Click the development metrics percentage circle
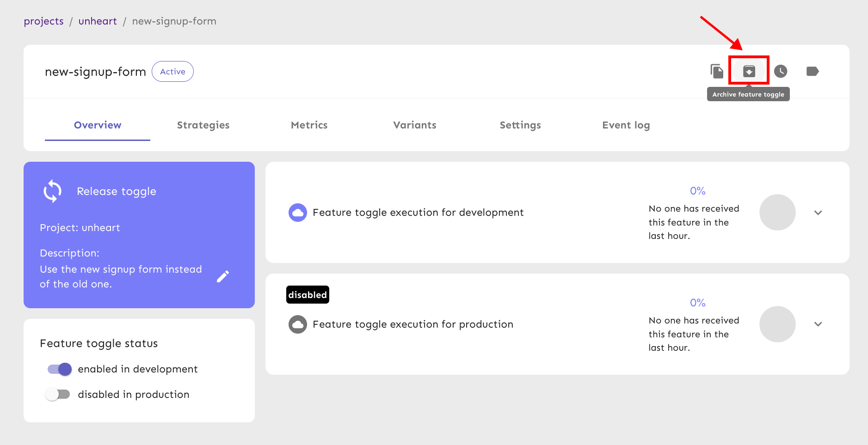The width and height of the screenshot is (868, 445). coord(777,213)
